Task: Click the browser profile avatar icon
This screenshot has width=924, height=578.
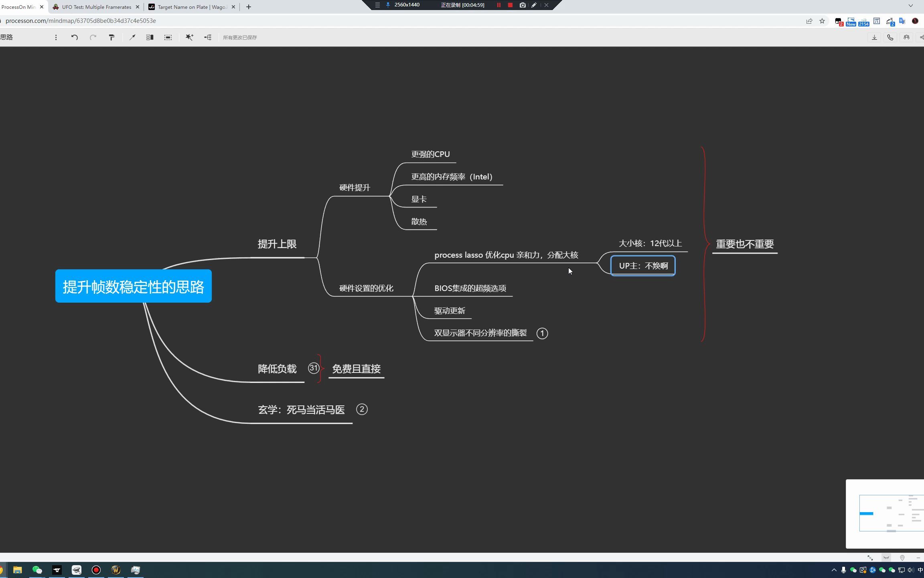Action: pos(915,21)
